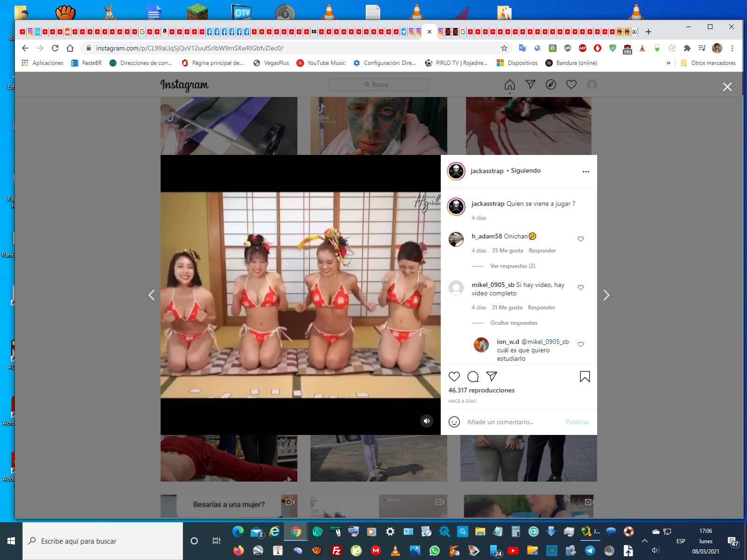Click the Instagram home icon

(x=509, y=84)
